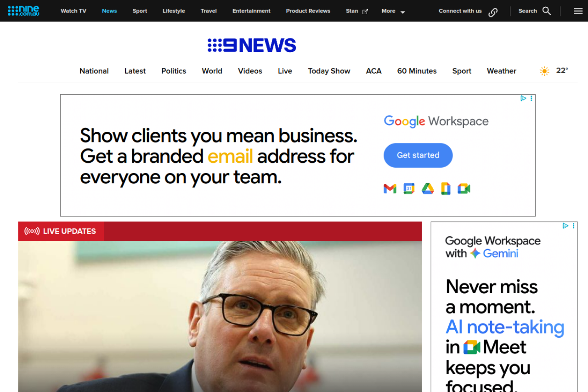The width and height of the screenshot is (588, 392).
Task: Open the search magnifier icon
Action: click(547, 11)
